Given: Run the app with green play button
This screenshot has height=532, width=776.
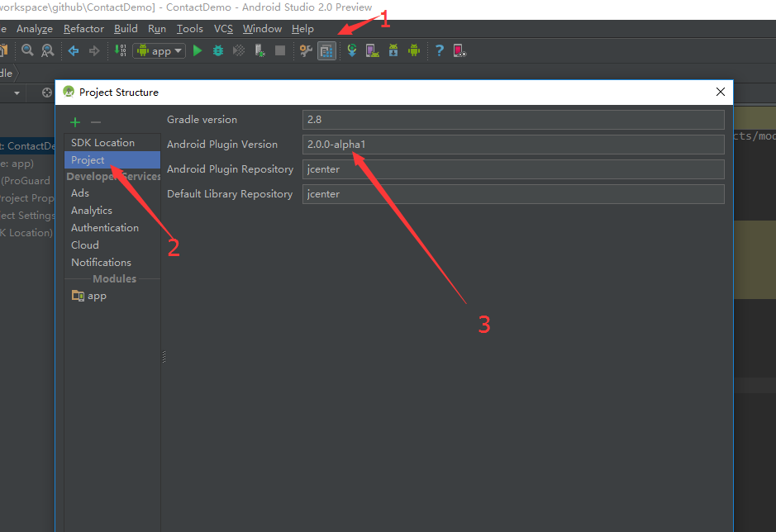Looking at the screenshot, I should coord(198,50).
